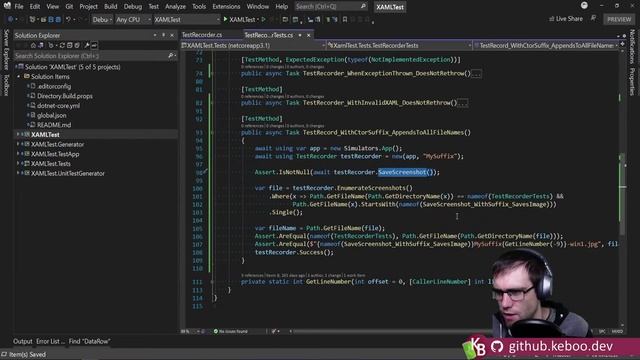Viewport: 640px width, 360px height.
Task: Select the dotnet-core.yml file
Action: [x=58, y=106]
